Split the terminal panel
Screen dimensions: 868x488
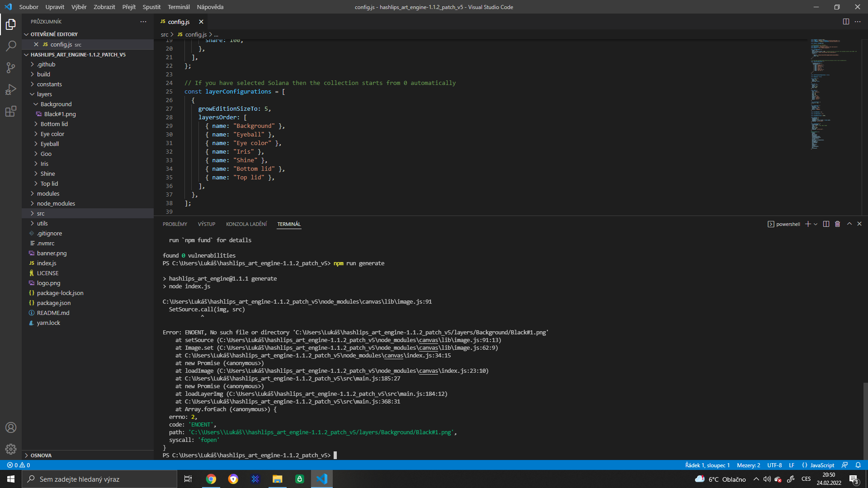[x=826, y=224]
